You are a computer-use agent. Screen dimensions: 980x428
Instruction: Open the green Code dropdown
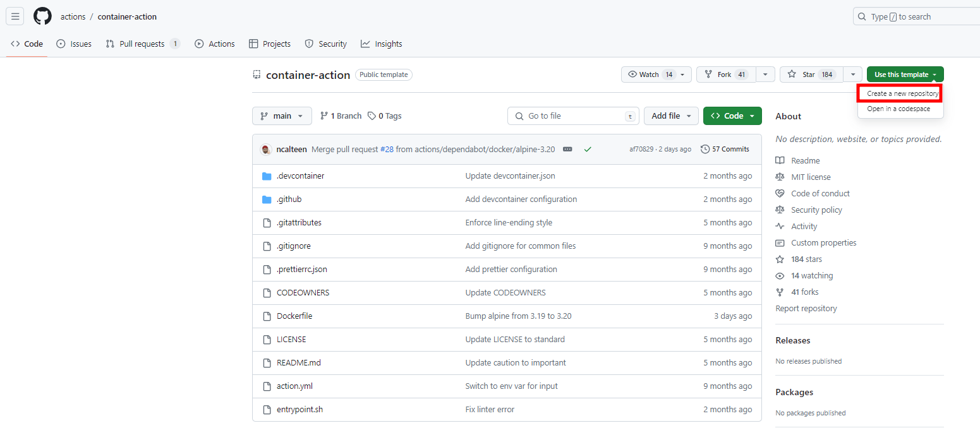pyautogui.click(x=732, y=116)
